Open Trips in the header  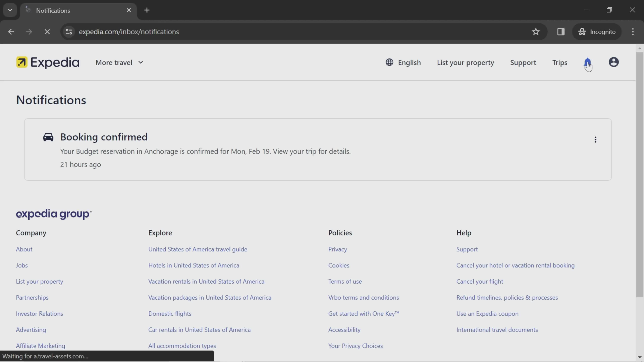[x=559, y=63]
